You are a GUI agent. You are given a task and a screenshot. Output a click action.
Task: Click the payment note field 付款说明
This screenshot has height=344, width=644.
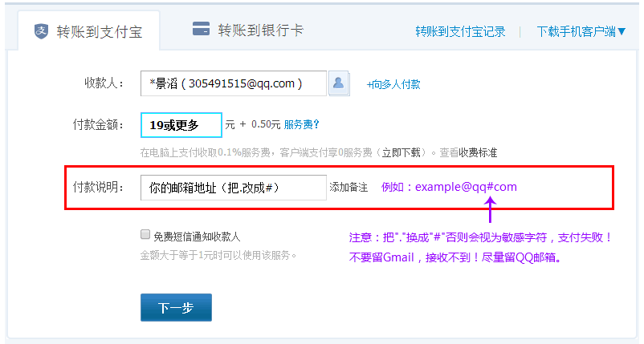tap(234, 188)
